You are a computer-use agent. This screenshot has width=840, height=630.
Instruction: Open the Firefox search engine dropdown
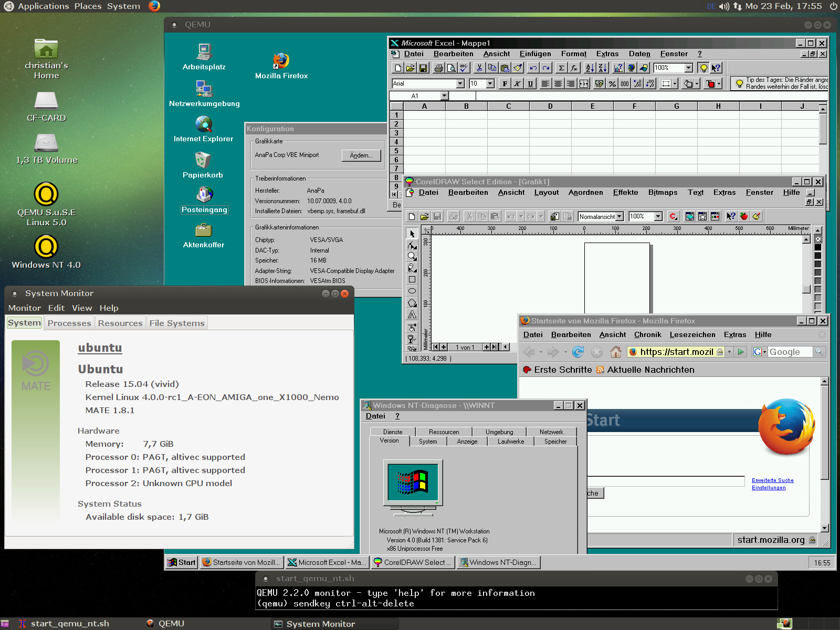(x=760, y=352)
